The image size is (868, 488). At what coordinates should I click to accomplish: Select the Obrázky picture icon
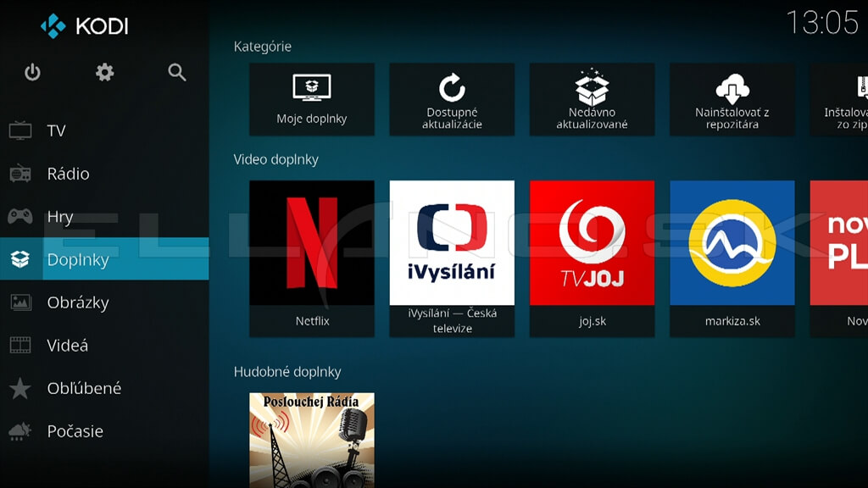pos(20,302)
